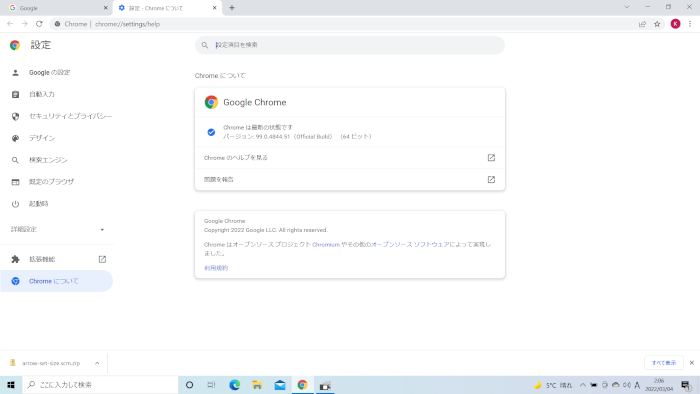This screenshot has width=700, height=394.
Task: Open Task View on taskbar
Action: pyautogui.click(x=212, y=385)
